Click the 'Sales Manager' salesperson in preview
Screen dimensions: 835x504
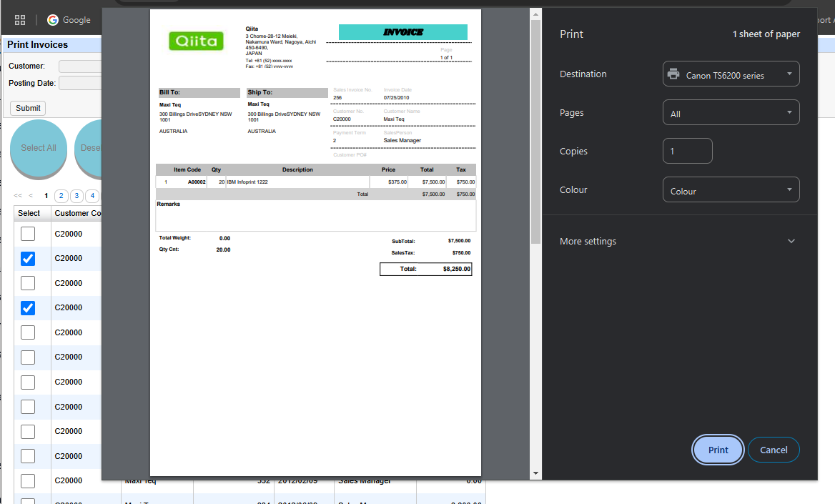coord(402,141)
